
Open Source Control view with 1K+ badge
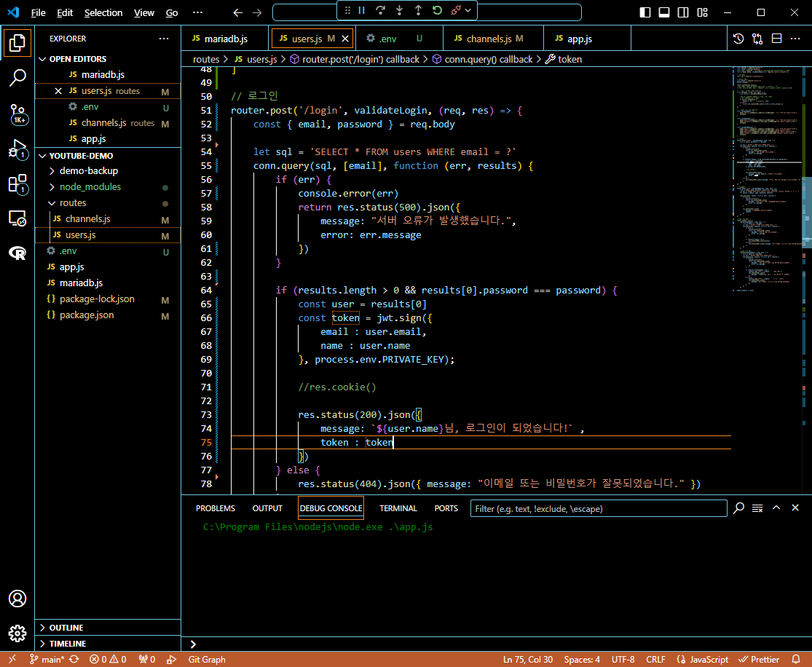coord(17,114)
